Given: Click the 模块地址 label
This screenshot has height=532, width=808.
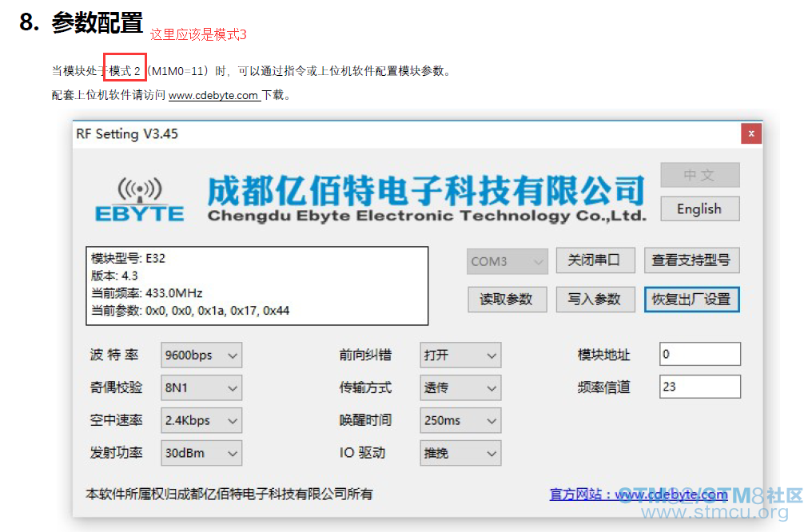Looking at the screenshot, I should pos(604,355).
